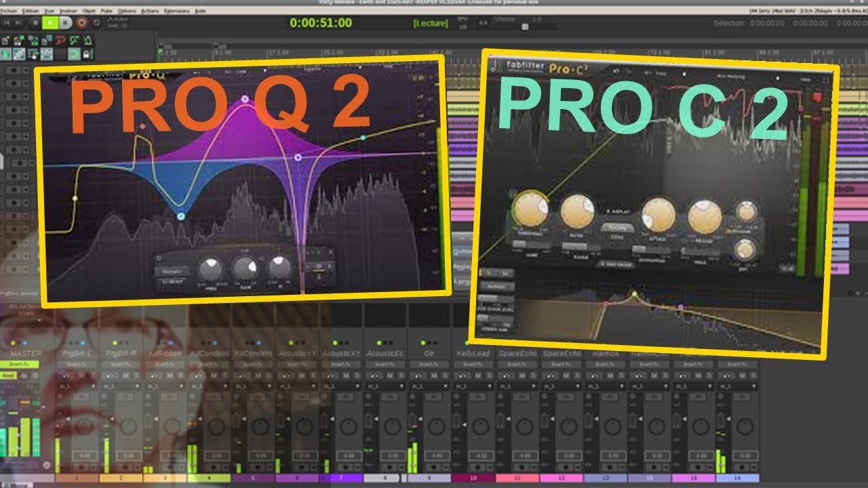Open the Insérer menu
Viewport: 868px width, 488px height.
(x=68, y=11)
